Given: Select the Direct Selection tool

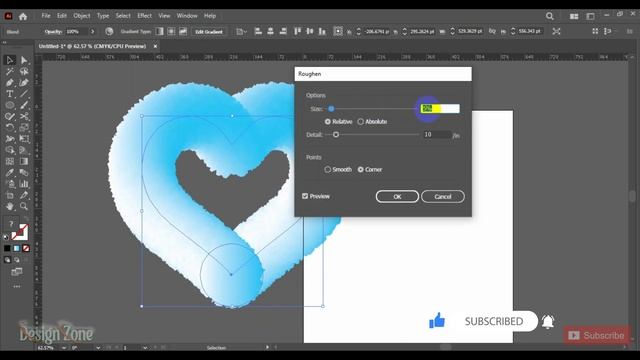Looking at the screenshot, I should [24, 60].
